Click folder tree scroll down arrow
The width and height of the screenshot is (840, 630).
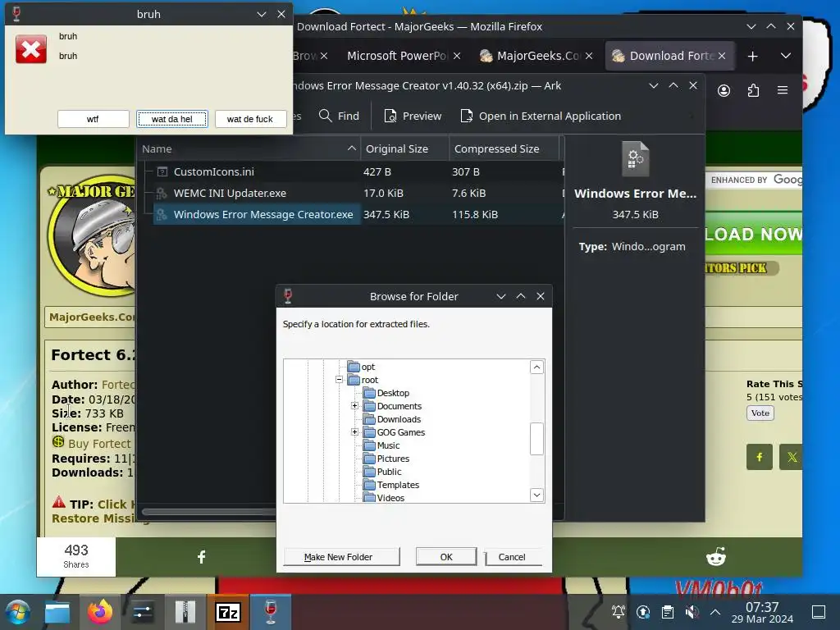coord(536,495)
